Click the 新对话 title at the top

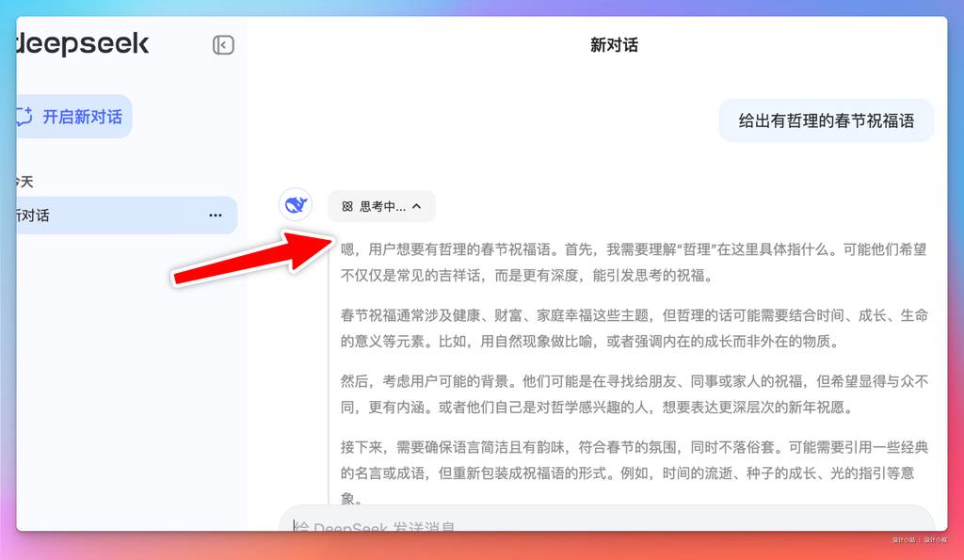point(614,44)
